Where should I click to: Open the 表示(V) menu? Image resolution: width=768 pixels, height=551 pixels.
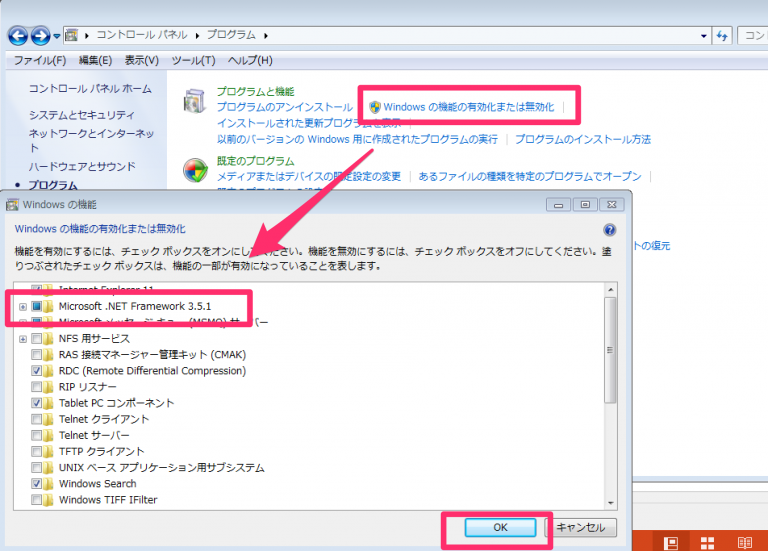(x=142, y=60)
